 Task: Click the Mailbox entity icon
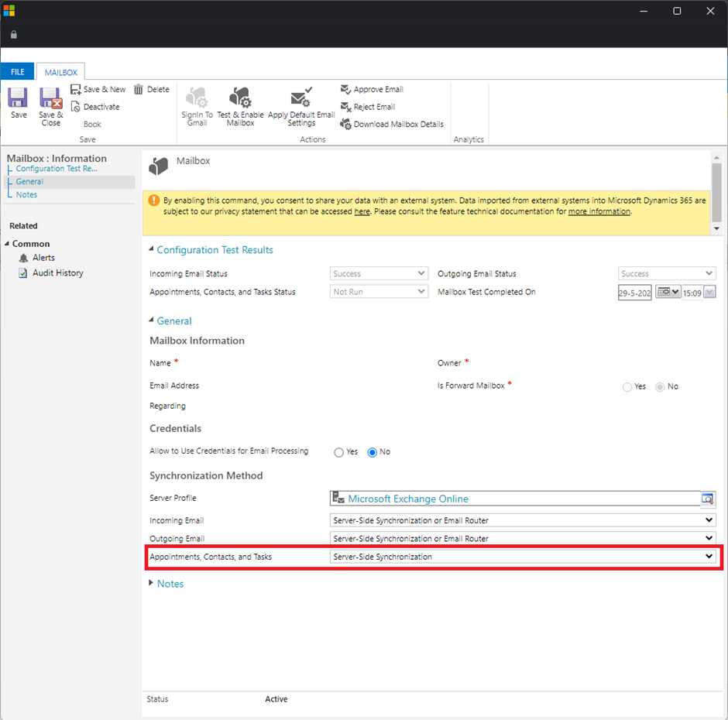pos(158,166)
